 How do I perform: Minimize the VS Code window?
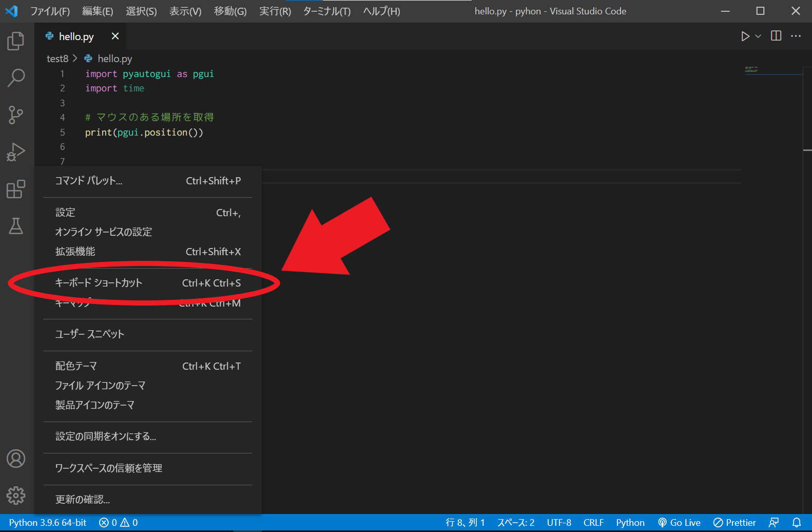coord(725,11)
